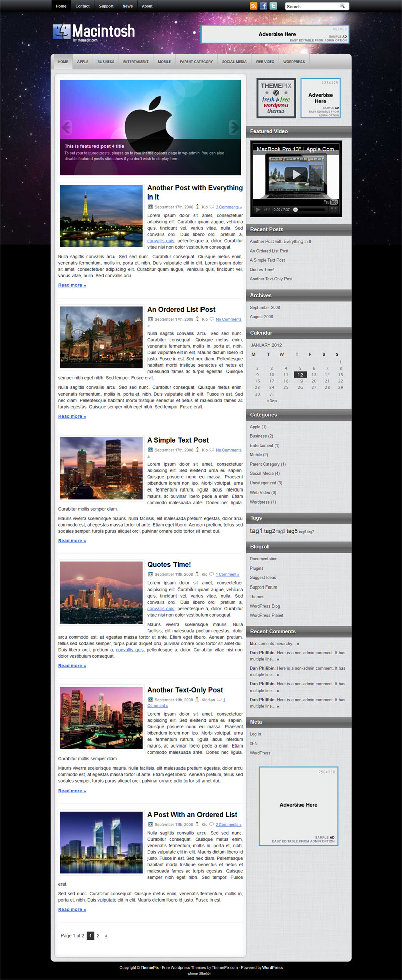Screen dimensions: 402x980
Task: Open the '2 Comments' link
Action: (x=228, y=825)
